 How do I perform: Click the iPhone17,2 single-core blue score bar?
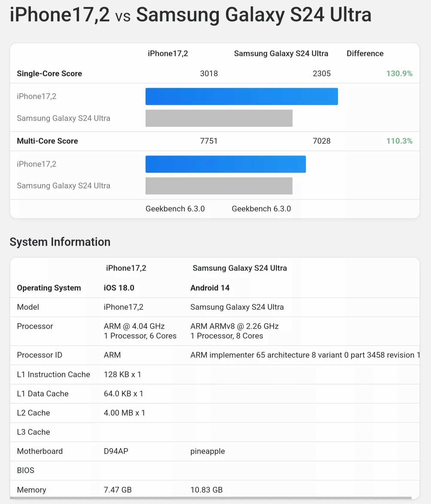pos(242,96)
